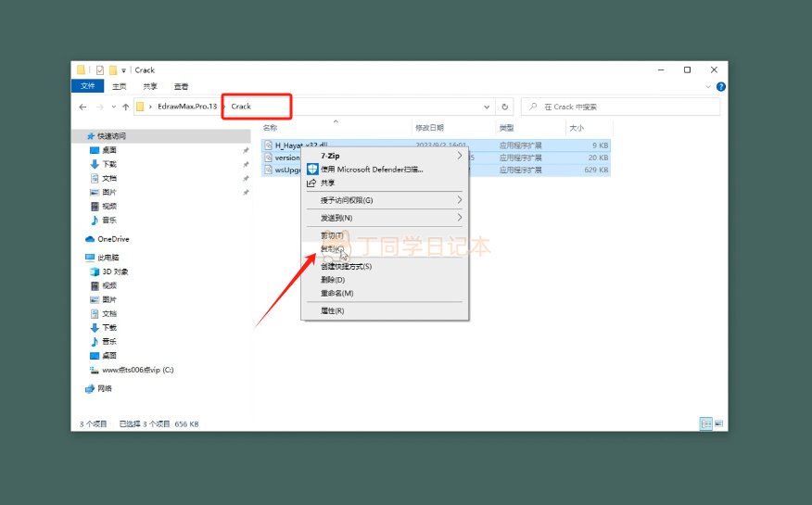Image resolution: width=812 pixels, height=505 pixels.
Task: Sort by 名称 column header
Action: (270, 128)
